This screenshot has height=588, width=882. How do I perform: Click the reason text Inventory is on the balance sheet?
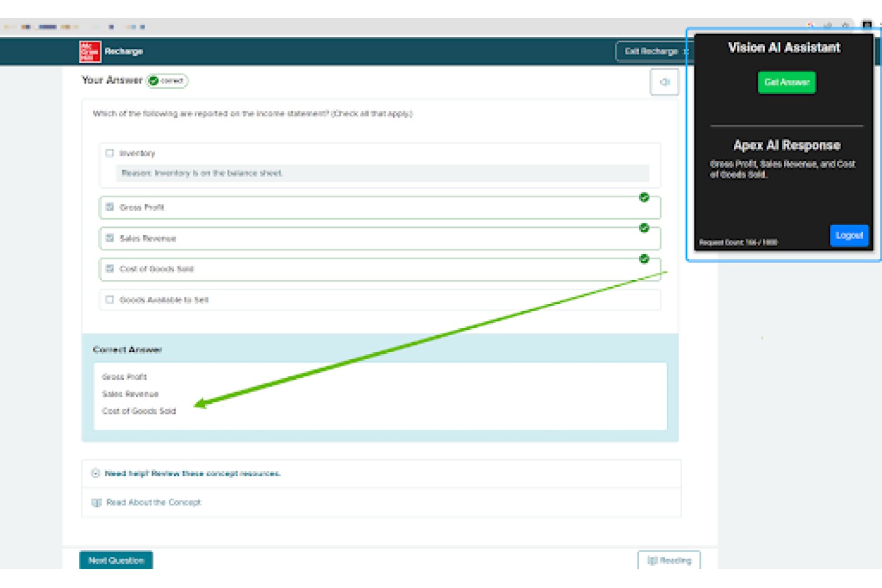[202, 173]
